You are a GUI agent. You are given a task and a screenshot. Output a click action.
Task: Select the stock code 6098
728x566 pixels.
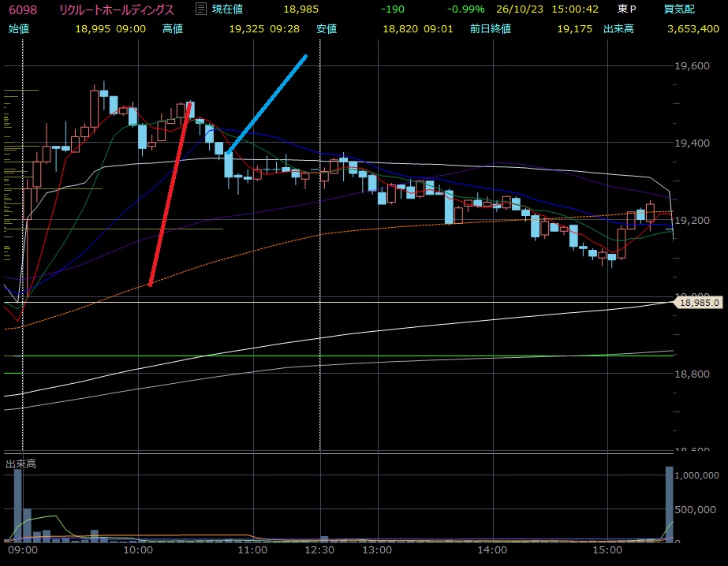(x=23, y=9)
